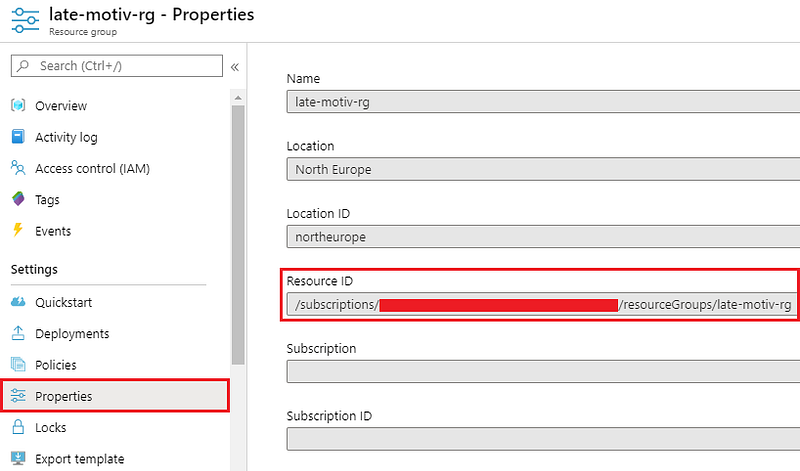Click the Location ID label
The height and width of the screenshot is (471, 800).
tap(318, 213)
